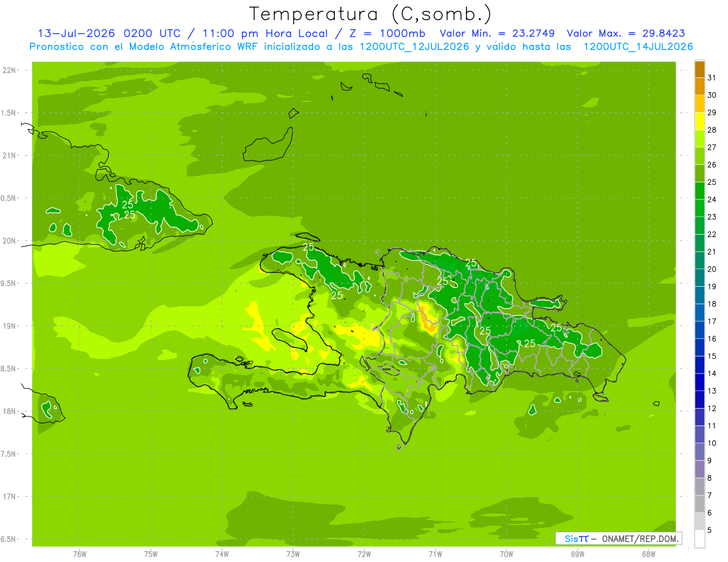Click the 69W longitude label
The width and height of the screenshot is (728, 562).
(578, 554)
